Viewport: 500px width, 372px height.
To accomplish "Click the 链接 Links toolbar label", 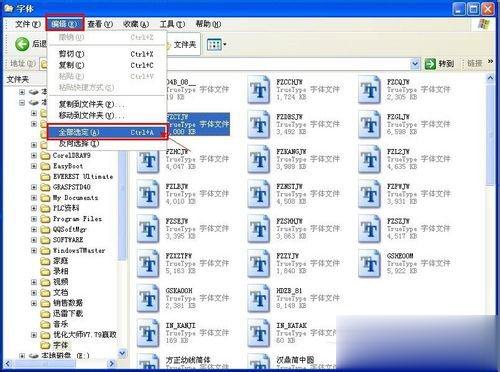I will (475, 63).
